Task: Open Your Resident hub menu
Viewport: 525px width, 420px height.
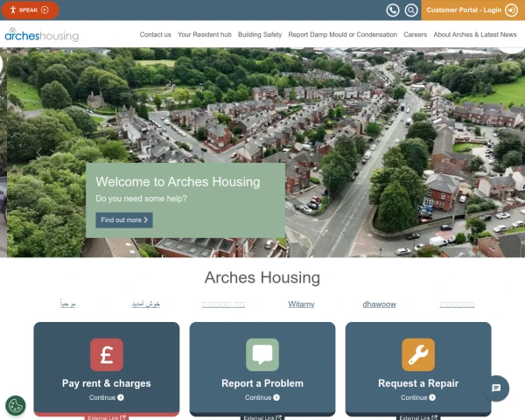Action: [x=205, y=34]
